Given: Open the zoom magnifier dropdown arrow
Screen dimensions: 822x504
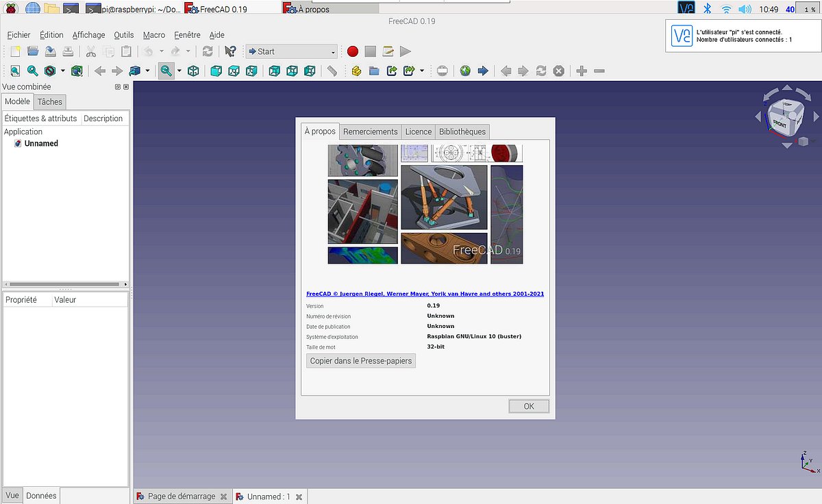Looking at the screenshot, I should tap(179, 71).
